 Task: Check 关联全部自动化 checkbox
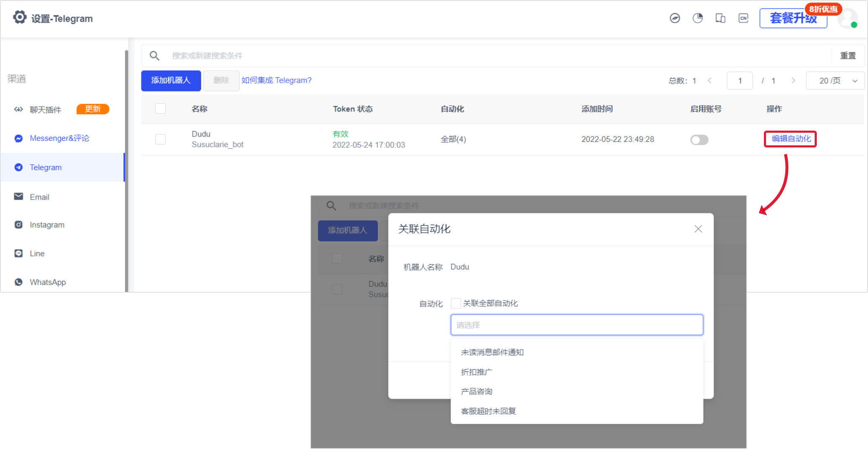tap(456, 303)
